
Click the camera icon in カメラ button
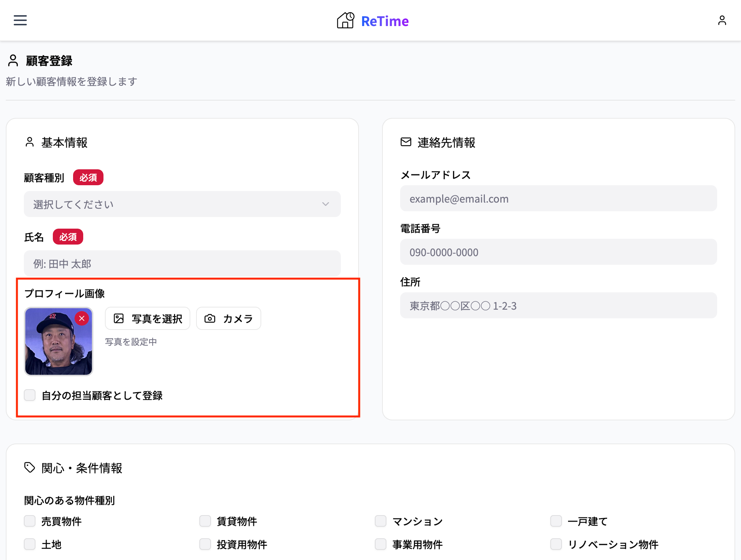pos(210,318)
